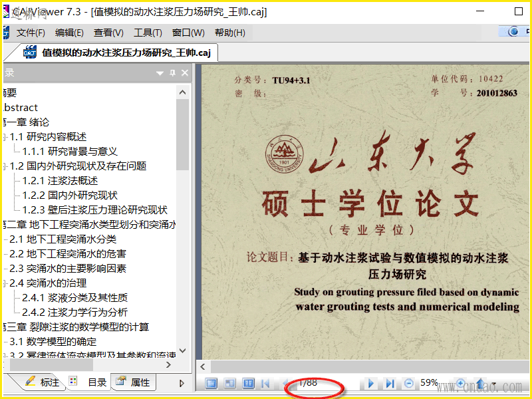The image size is (532, 399).
Task: Click the CAJ file icon on document tab
Action: click(x=29, y=53)
